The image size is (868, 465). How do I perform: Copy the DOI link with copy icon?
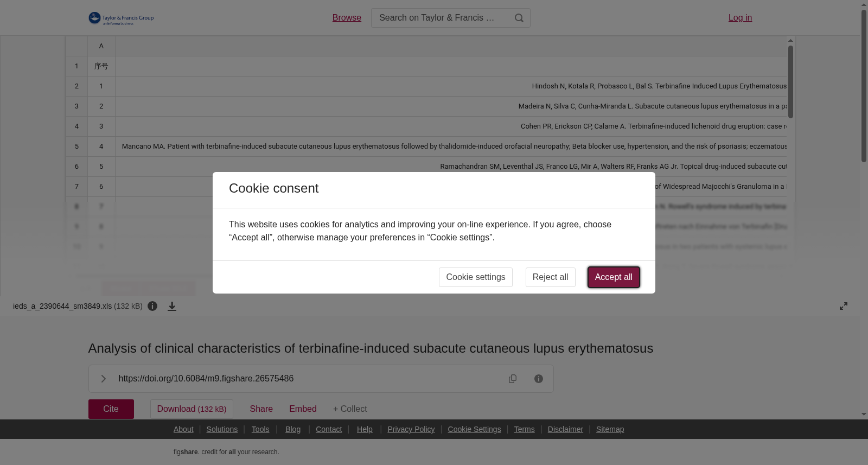[x=513, y=379]
